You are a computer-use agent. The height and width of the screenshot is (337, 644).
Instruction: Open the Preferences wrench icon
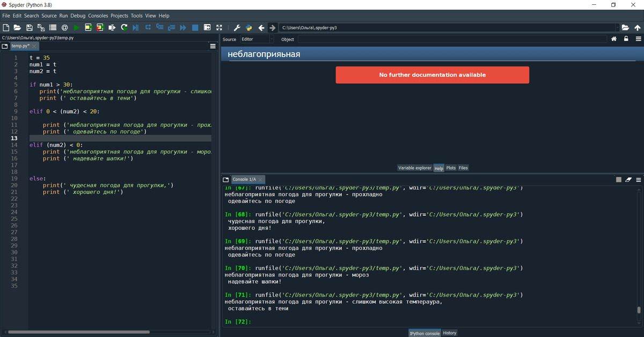point(237,27)
